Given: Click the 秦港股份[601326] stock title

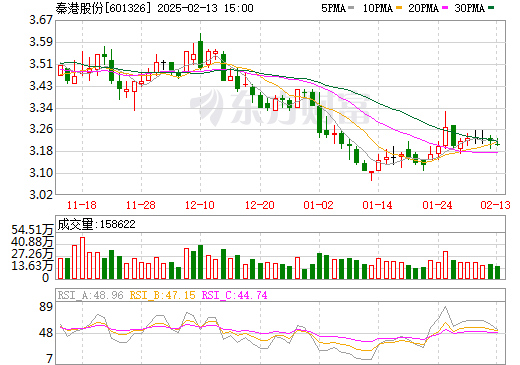Looking at the screenshot, I should pyautogui.click(x=101, y=8).
